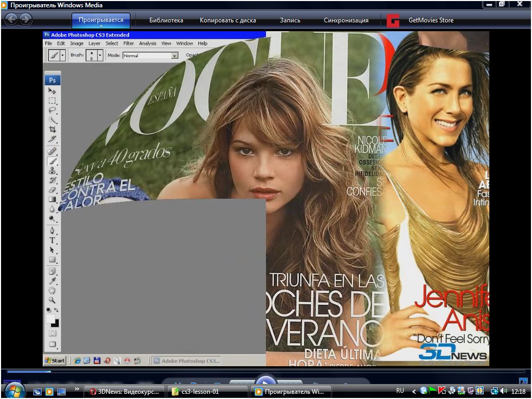Click the XP Start button inside the video
Viewport: 532px width, 399px height.
coord(55,361)
